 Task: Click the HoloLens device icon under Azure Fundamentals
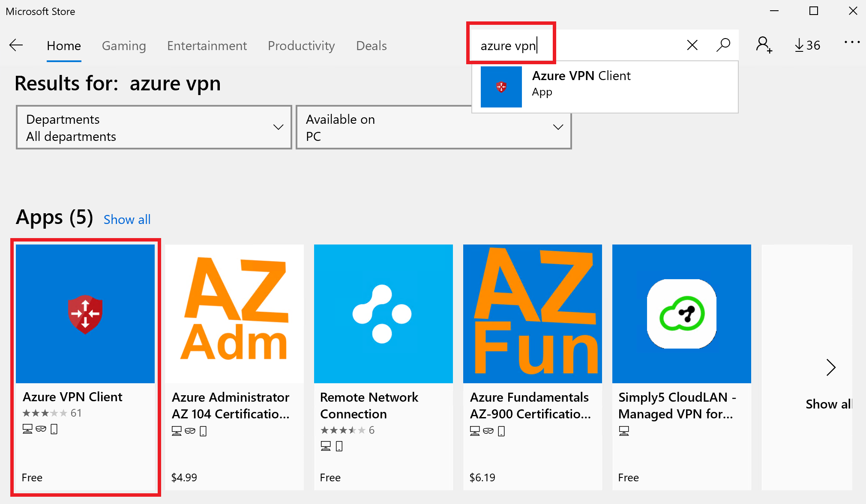click(488, 431)
